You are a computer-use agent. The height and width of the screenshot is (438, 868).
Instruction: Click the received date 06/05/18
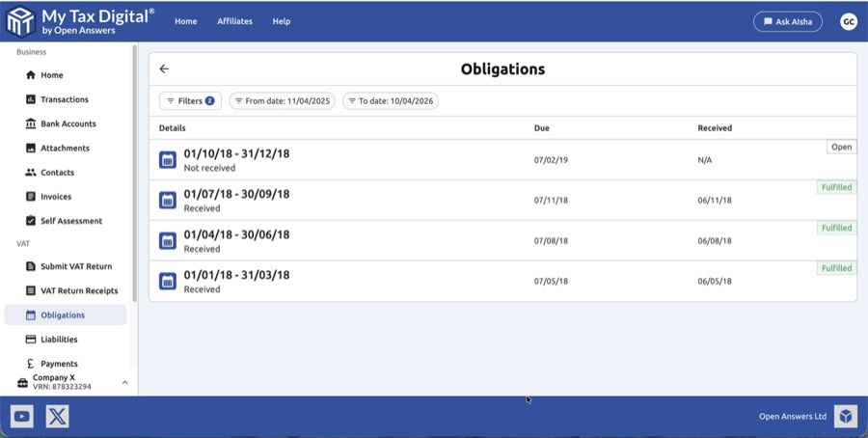715,282
